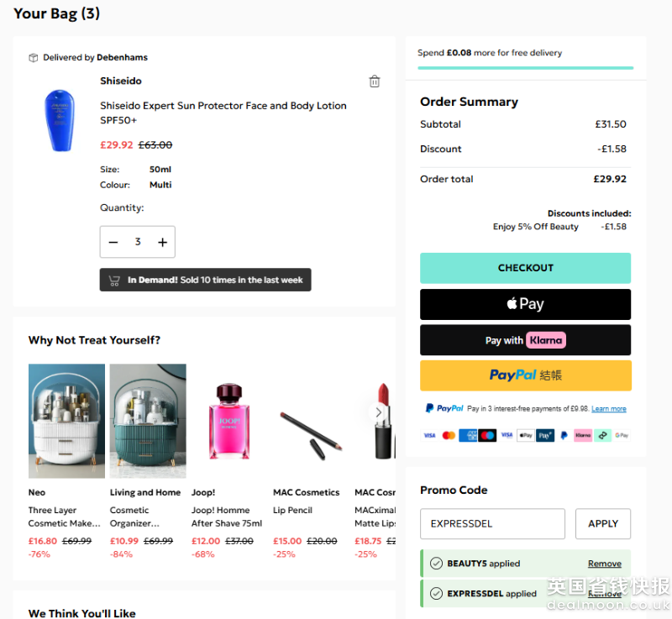Screen dimensions: 672x619
Task: Pay with Apple Pay button
Action: coord(525,304)
